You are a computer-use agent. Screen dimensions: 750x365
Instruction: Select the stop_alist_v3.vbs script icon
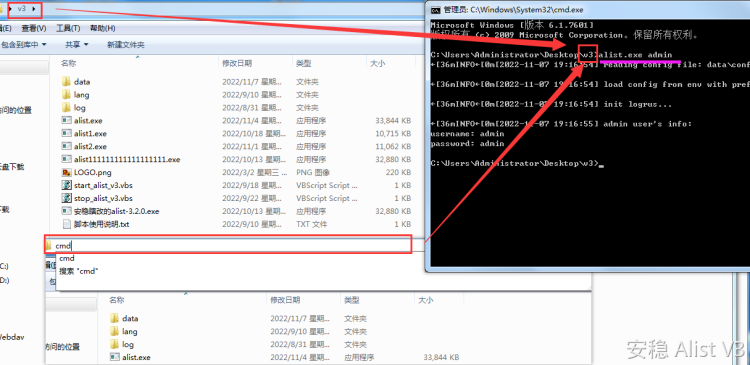[66, 198]
